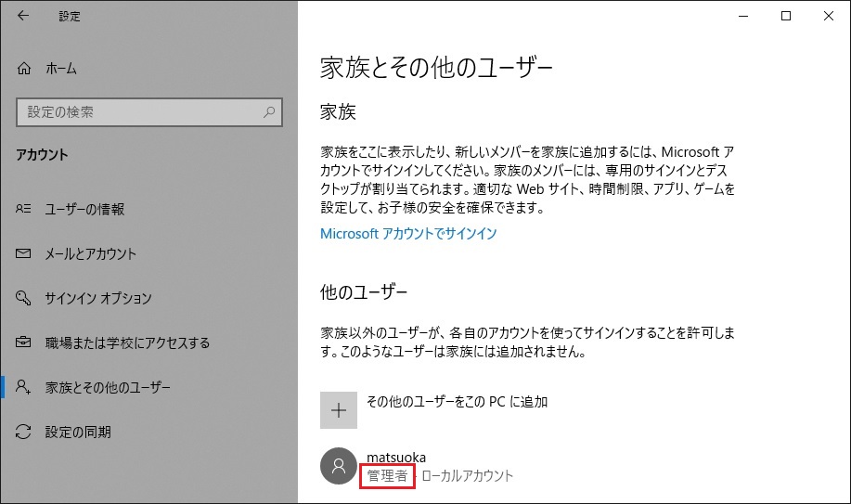Click the envelope icon for メールとアカウント
Screen dimensions: 851x504
click(23, 253)
